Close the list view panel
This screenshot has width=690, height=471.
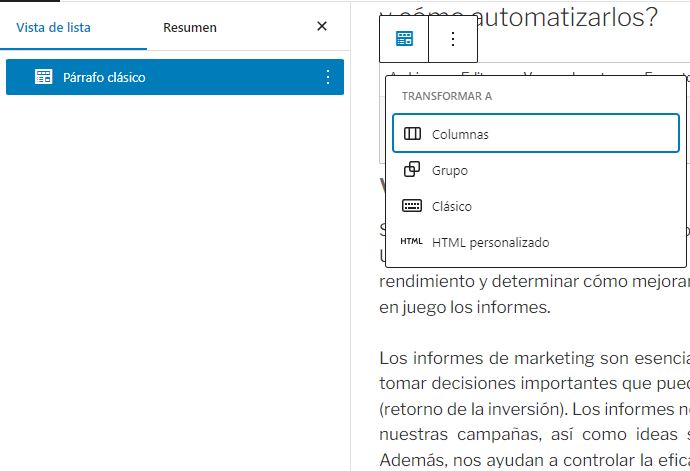click(x=322, y=27)
